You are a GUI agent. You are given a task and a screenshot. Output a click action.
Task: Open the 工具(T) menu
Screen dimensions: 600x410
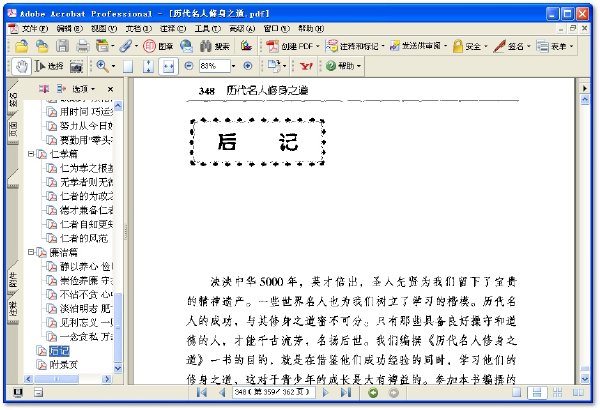click(208, 29)
